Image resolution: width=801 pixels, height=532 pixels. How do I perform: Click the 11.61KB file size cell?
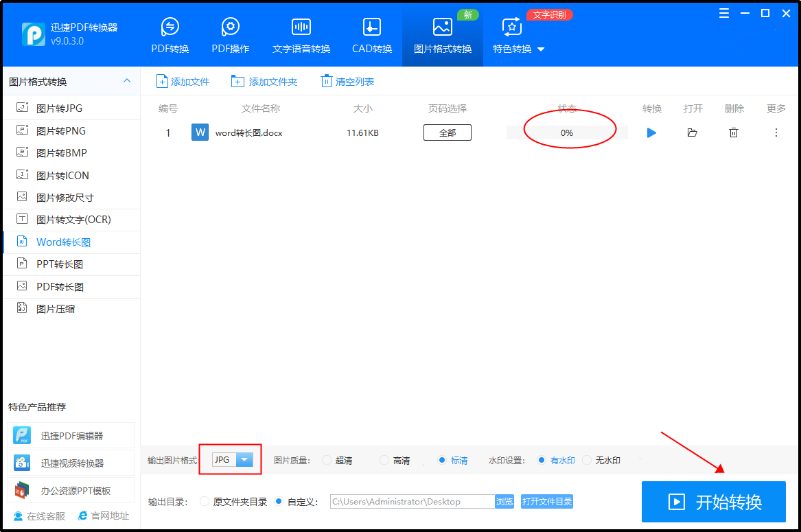[x=362, y=133]
